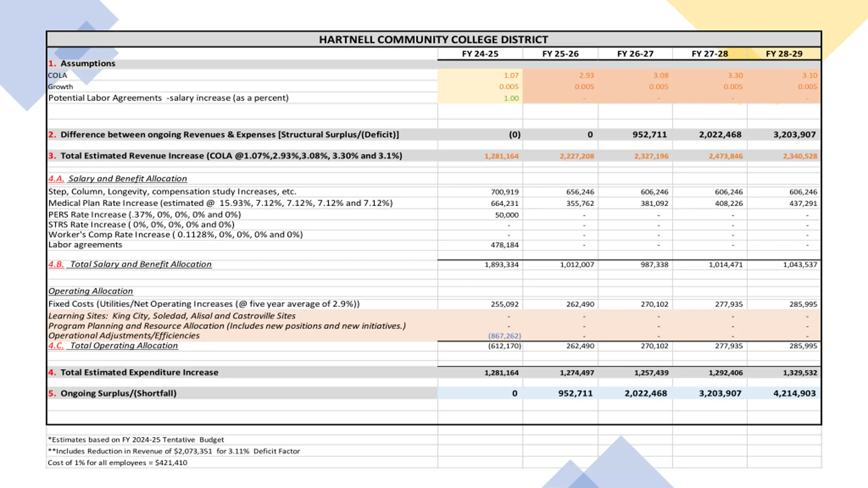Click the FY 26-27 column header
This screenshot has width=868, height=488.
[635, 54]
